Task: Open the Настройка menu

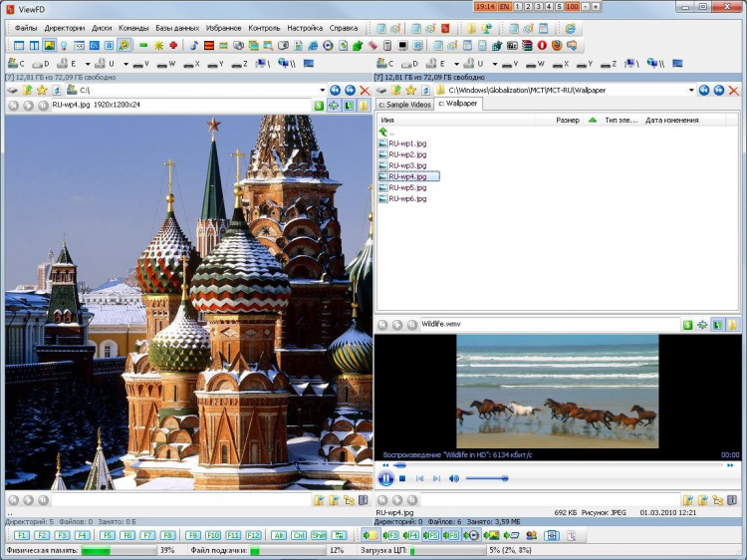Action: pos(305,28)
